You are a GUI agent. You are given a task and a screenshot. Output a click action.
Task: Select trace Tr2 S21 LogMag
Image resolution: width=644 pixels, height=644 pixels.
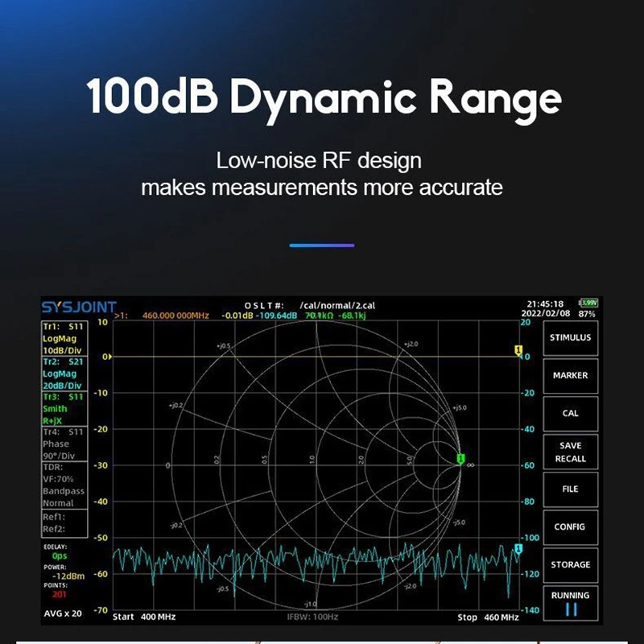coord(64,374)
